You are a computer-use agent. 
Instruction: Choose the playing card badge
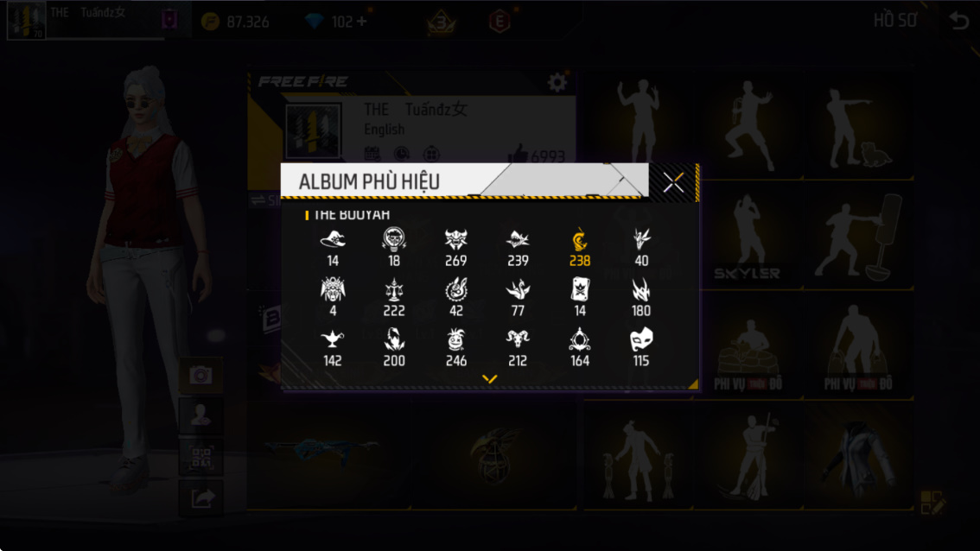click(x=579, y=297)
